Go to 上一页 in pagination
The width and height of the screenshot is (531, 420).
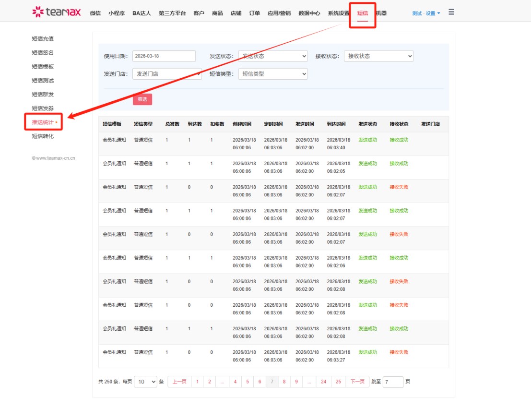[x=179, y=382]
